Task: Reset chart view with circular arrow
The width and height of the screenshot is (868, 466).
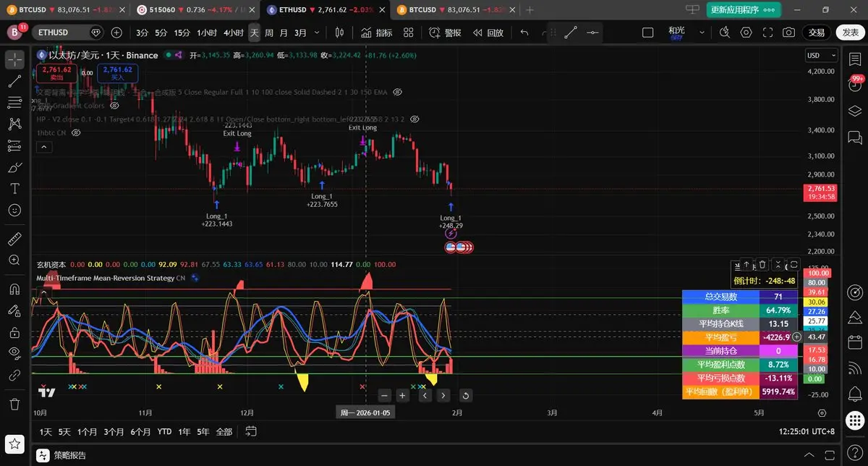Action: point(465,395)
